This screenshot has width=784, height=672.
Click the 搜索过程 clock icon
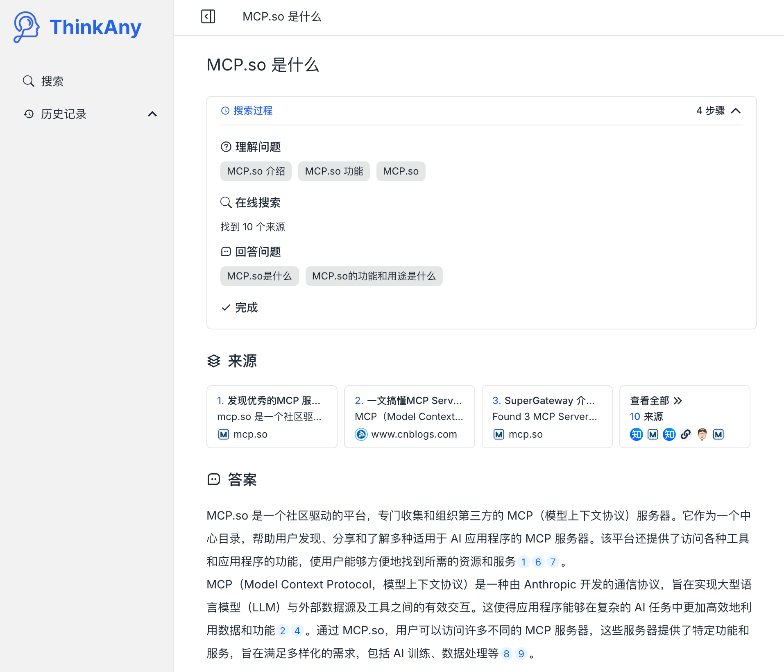225,111
